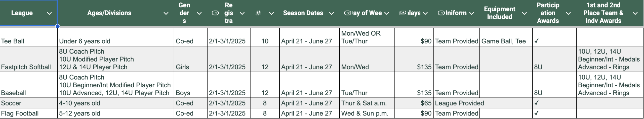Click the number (#) column type icon
The image size is (644, 119).
point(258,13)
